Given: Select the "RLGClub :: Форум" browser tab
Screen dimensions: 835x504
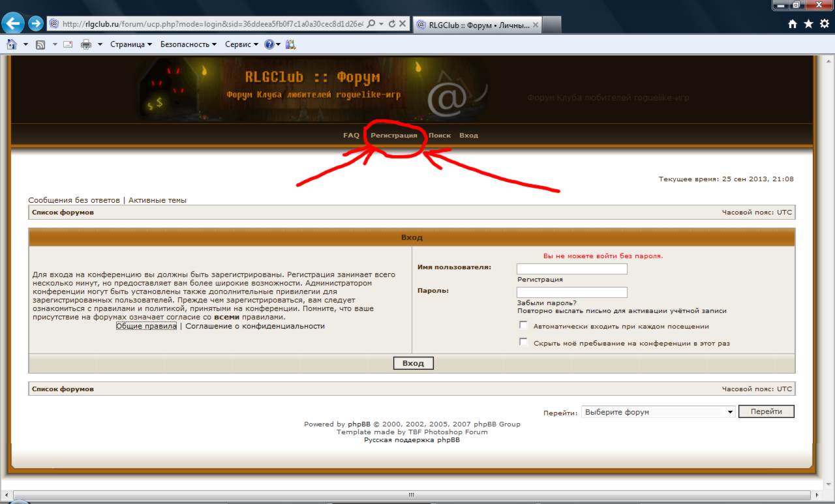Looking at the screenshot, I should pyautogui.click(x=477, y=25).
